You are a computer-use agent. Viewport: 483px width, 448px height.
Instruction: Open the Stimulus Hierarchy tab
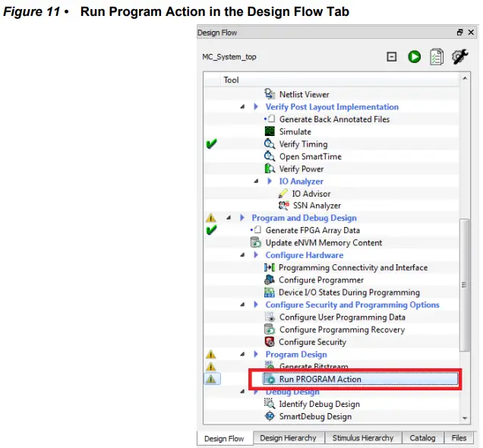[363, 438]
